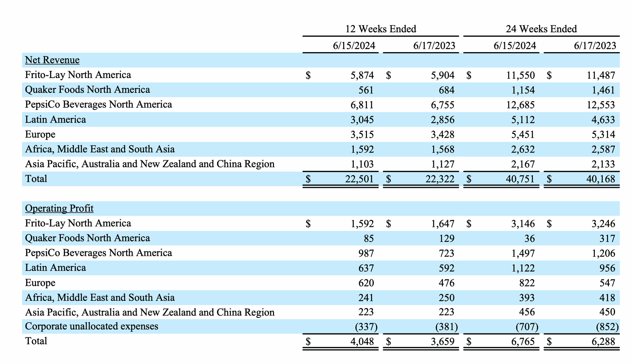Click corporate unallocated expenses value (852)

click(x=607, y=327)
